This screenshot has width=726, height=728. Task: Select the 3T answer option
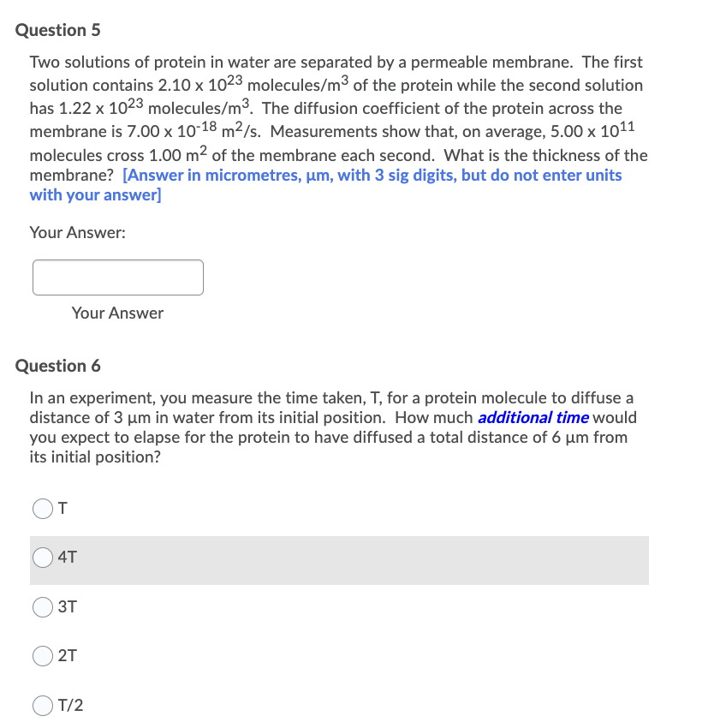42,607
